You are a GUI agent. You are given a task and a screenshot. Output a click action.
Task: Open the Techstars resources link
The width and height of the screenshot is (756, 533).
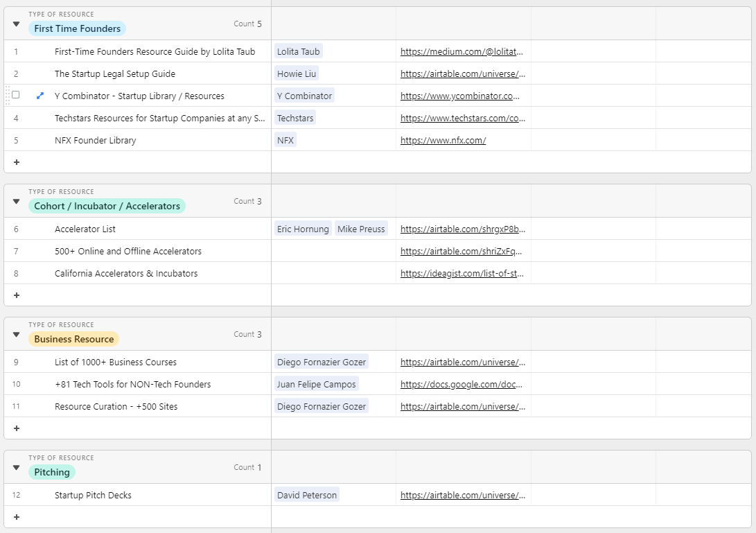click(462, 117)
